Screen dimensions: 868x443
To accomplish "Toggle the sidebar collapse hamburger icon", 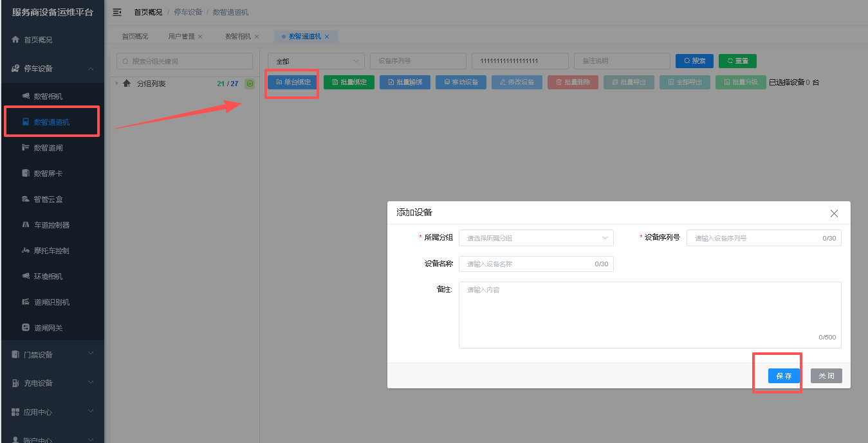I will point(117,12).
